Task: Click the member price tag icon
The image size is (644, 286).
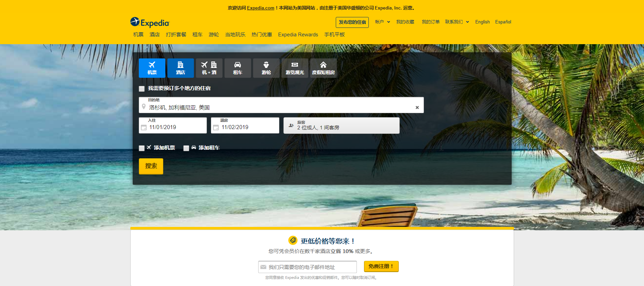Action: point(293,240)
